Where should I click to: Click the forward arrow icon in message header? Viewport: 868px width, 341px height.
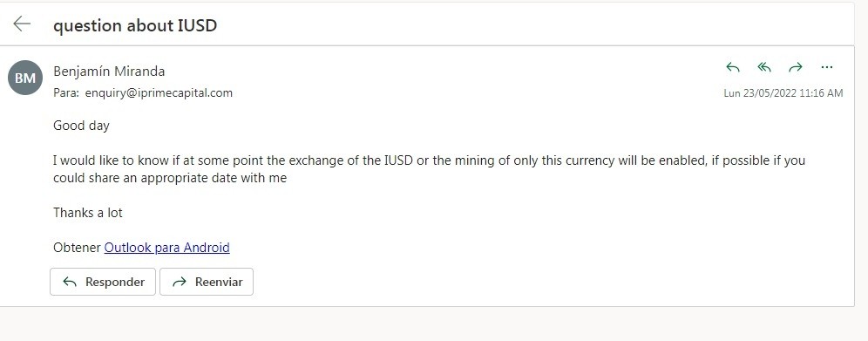[796, 67]
